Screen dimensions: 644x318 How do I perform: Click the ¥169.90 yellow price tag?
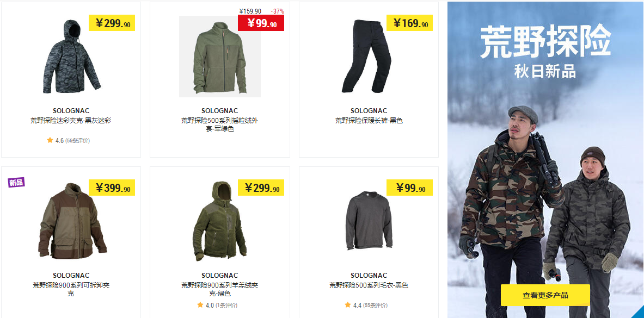[x=409, y=23]
